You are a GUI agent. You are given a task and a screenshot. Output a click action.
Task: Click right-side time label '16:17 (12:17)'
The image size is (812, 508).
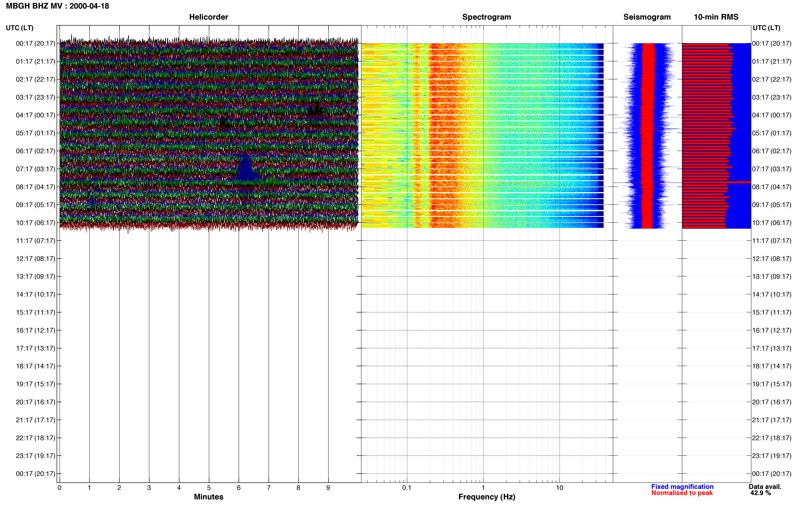pos(772,330)
